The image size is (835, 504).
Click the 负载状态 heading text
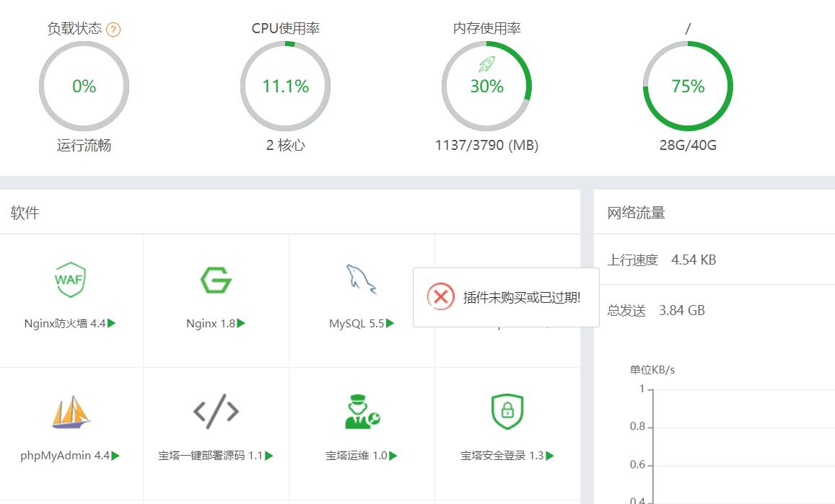coord(74,29)
